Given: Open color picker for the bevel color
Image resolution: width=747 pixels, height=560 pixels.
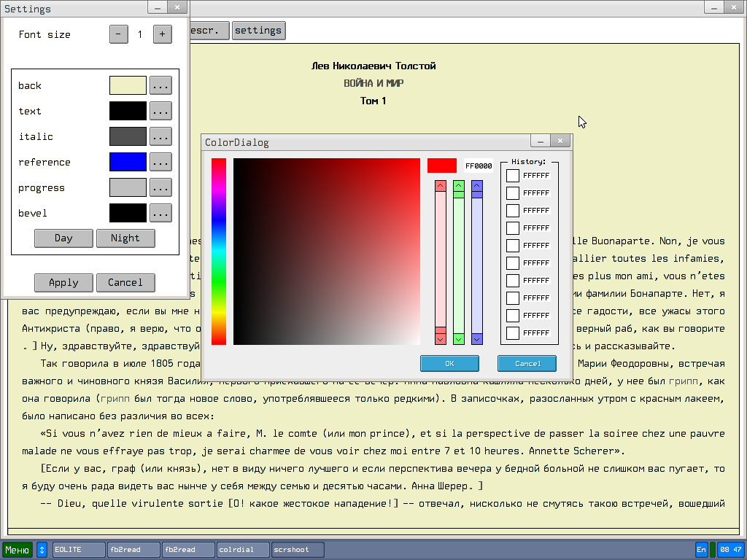Looking at the screenshot, I should (160, 213).
